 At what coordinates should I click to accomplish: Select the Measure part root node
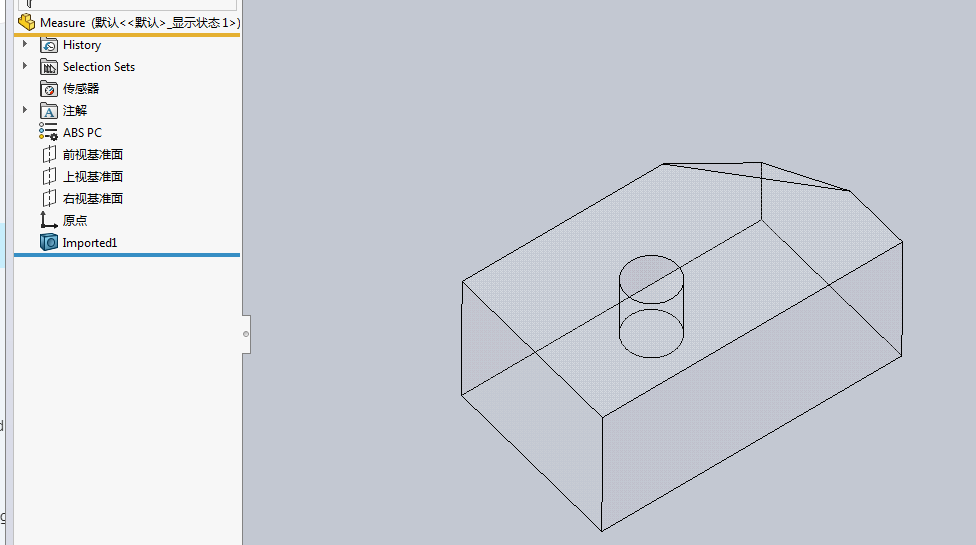click(129, 23)
